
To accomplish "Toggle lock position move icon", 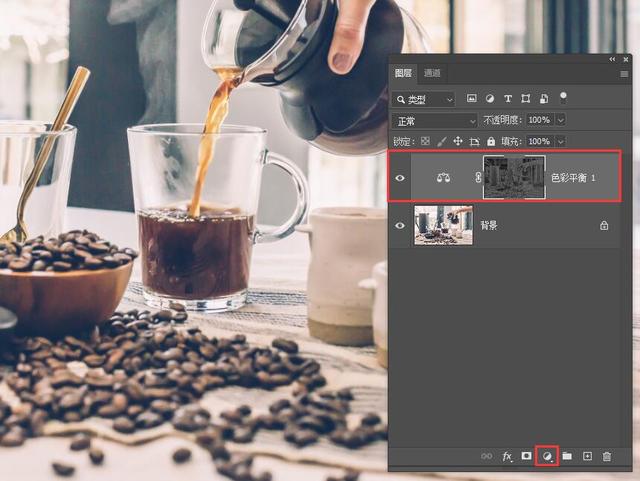I will point(458,142).
